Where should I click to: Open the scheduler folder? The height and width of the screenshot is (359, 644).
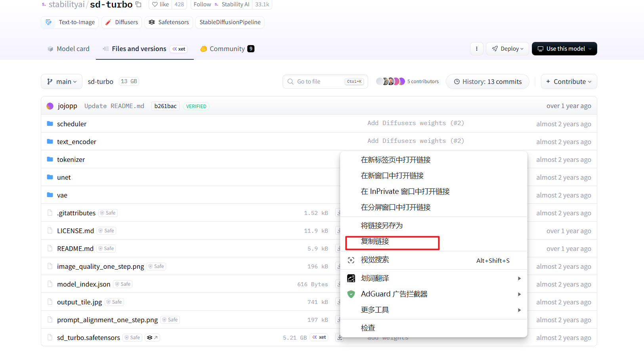click(72, 124)
